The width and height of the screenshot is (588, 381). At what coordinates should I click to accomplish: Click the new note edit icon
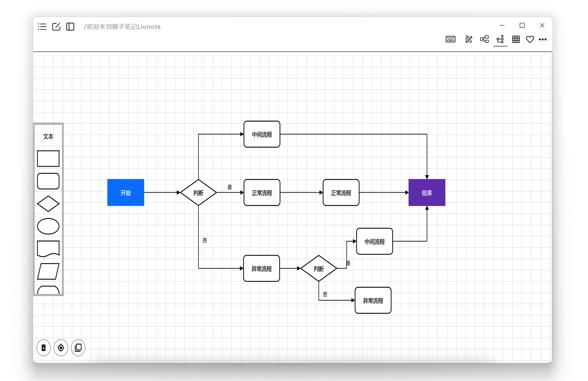56,27
